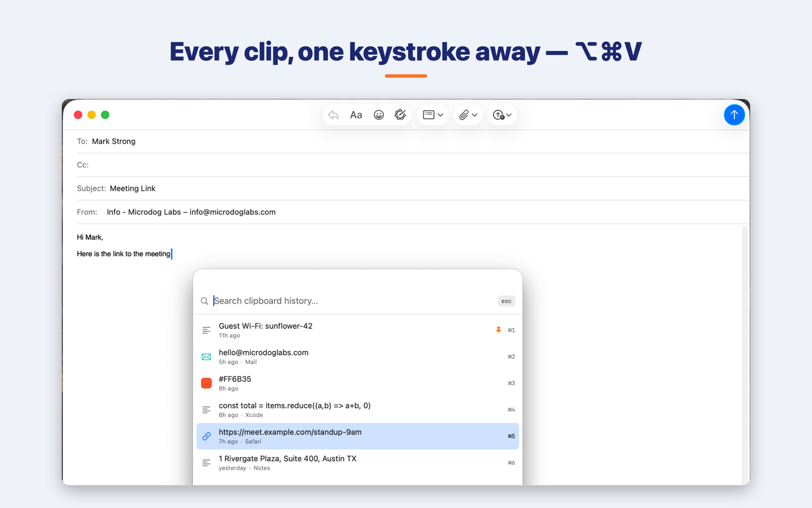812x508 pixels.
Task: Click the ⌘3 shortcut label on color clip
Action: [511, 383]
